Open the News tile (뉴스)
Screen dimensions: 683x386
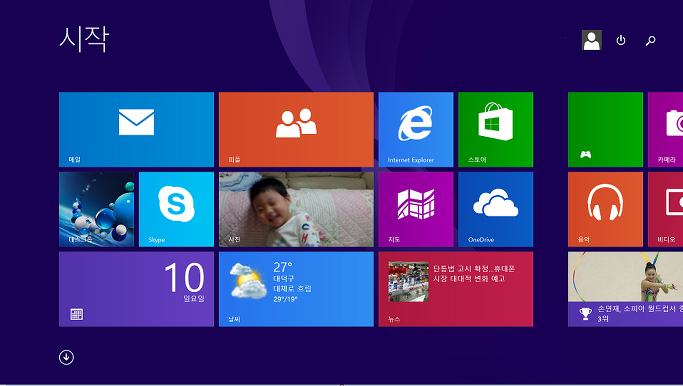[456, 289]
